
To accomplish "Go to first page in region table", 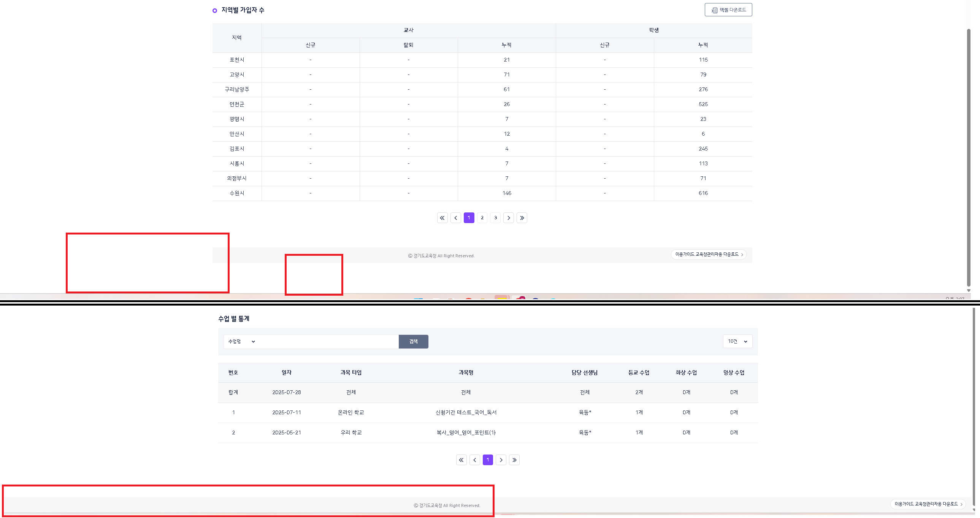I will pyautogui.click(x=442, y=218).
